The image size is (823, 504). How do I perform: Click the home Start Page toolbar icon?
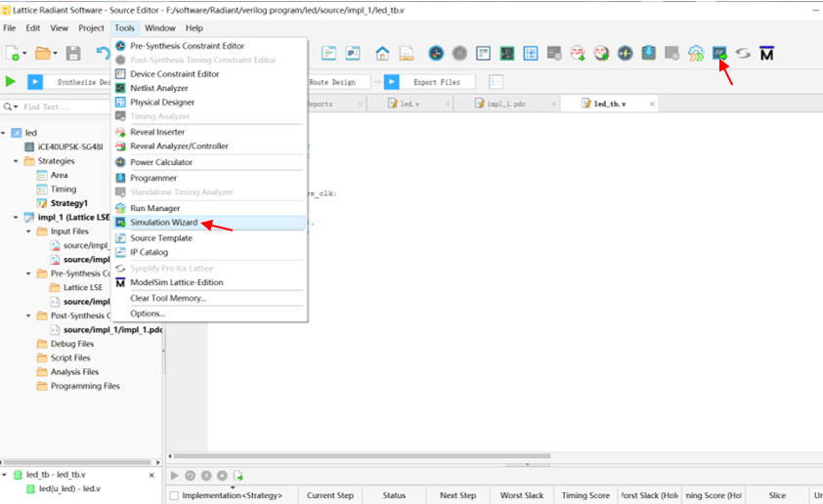382,53
